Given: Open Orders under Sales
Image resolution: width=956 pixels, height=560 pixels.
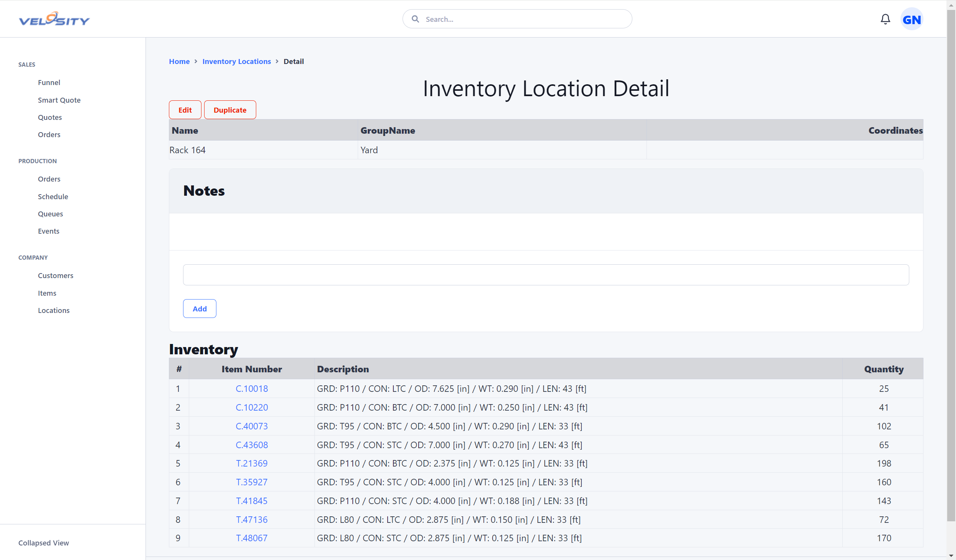Looking at the screenshot, I should point(49,134).
